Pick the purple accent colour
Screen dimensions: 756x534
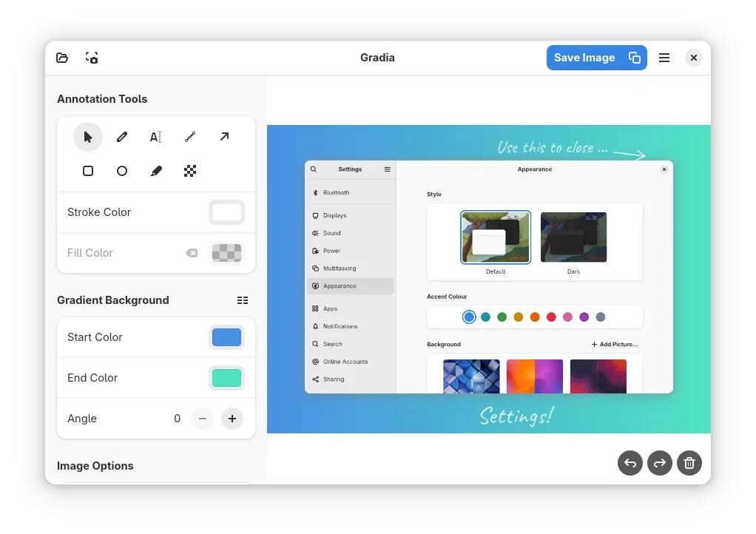pos(584,317)
